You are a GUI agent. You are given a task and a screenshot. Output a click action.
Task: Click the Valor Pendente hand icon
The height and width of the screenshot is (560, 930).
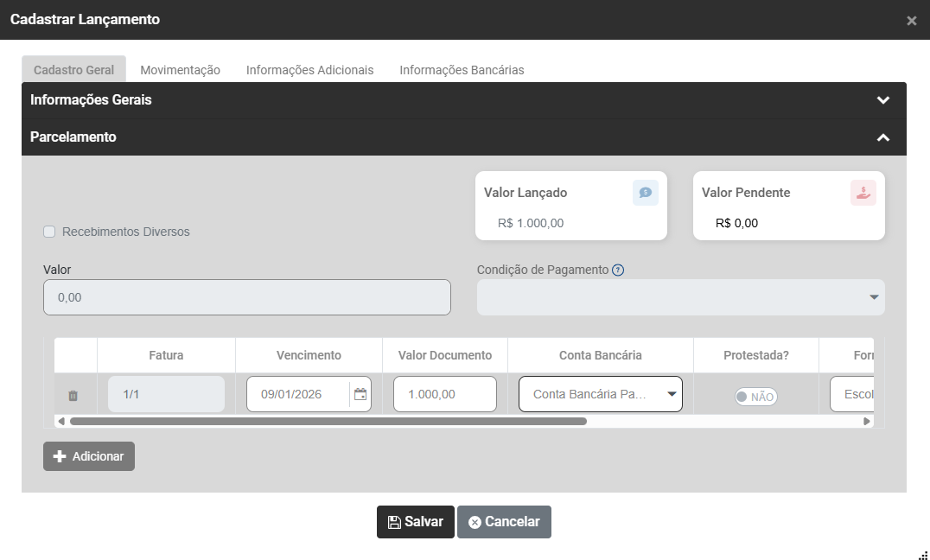point(863,193)
